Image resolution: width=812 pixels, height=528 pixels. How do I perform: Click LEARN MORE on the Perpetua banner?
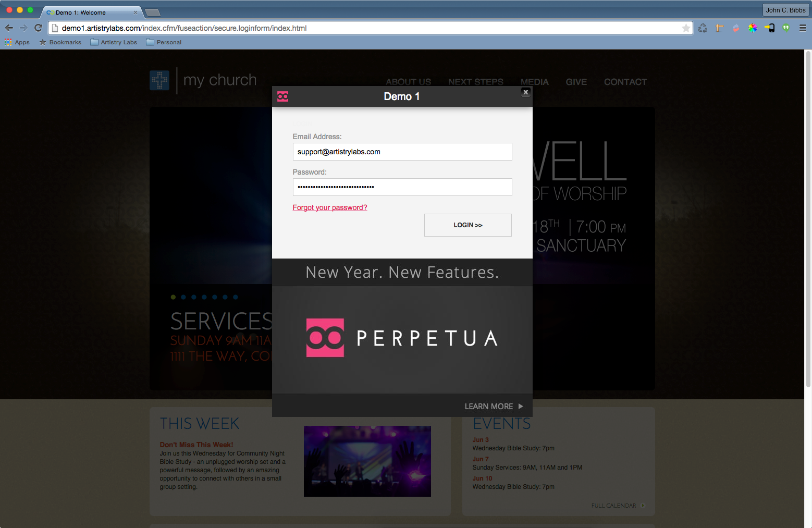pos(494,406)
